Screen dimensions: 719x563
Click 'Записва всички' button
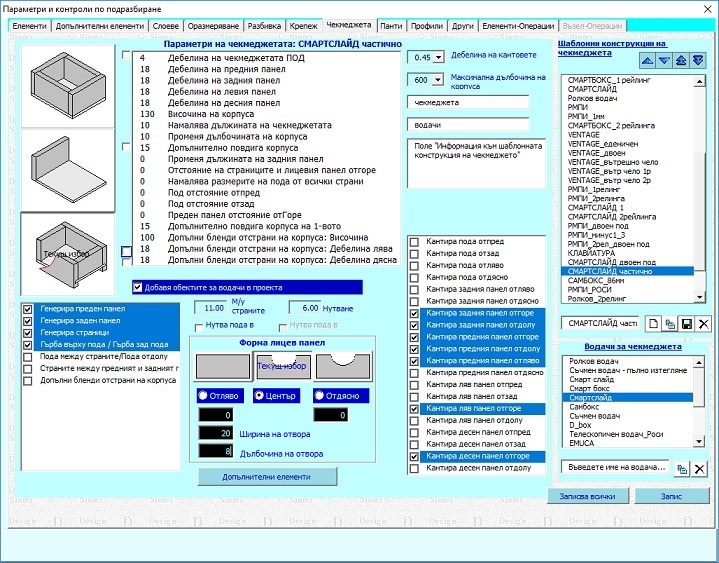click(x=587, y=496)
